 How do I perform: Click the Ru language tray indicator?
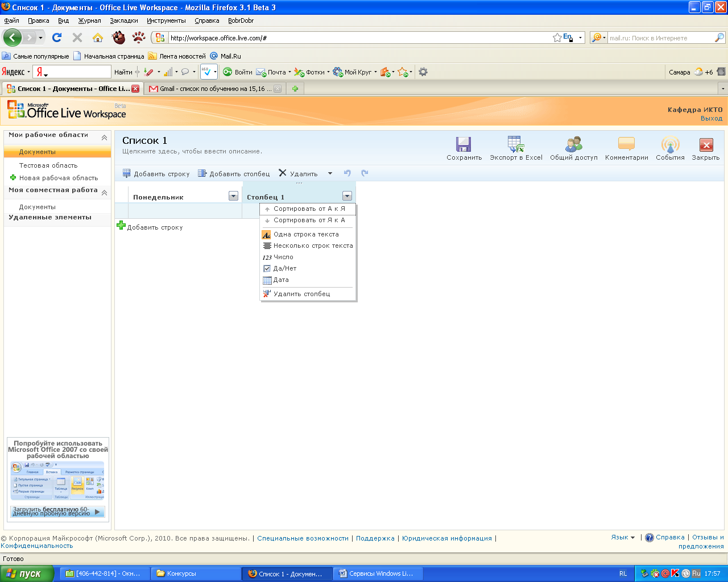pos(696,573)
